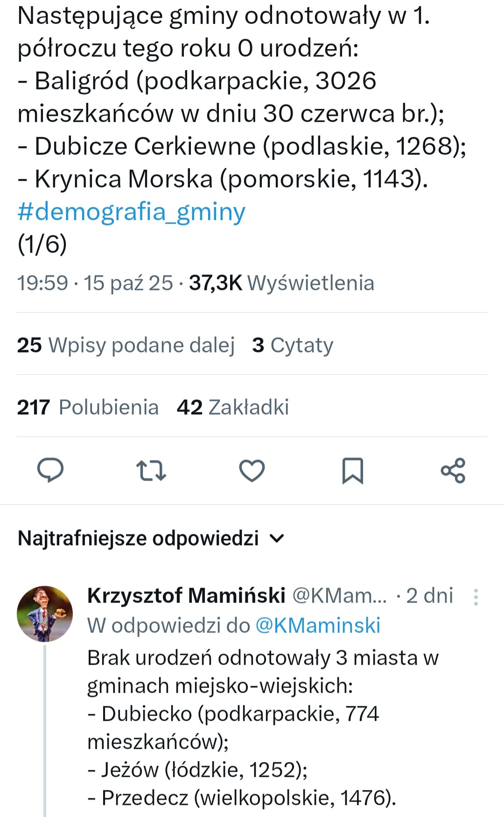The height and width of the screenshot is (817, 504).
Task: Open the #demografia_gminy hashtag
Action: pyautogui.click(x=131, y=212)
